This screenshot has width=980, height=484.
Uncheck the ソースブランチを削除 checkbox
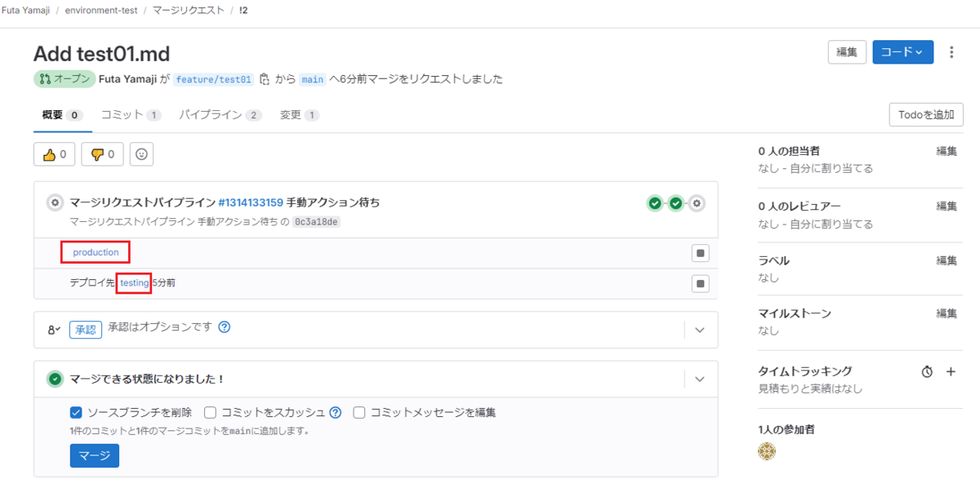[x=76, y=412]
